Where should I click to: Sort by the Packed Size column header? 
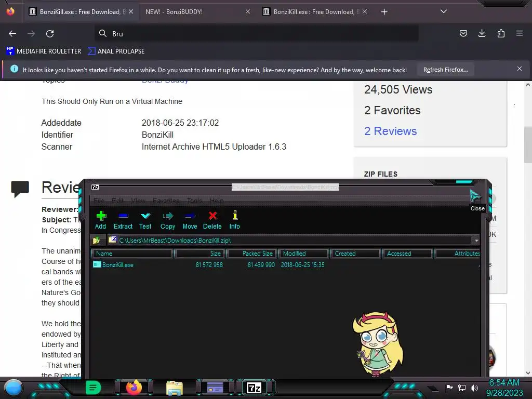click(252, 254)
